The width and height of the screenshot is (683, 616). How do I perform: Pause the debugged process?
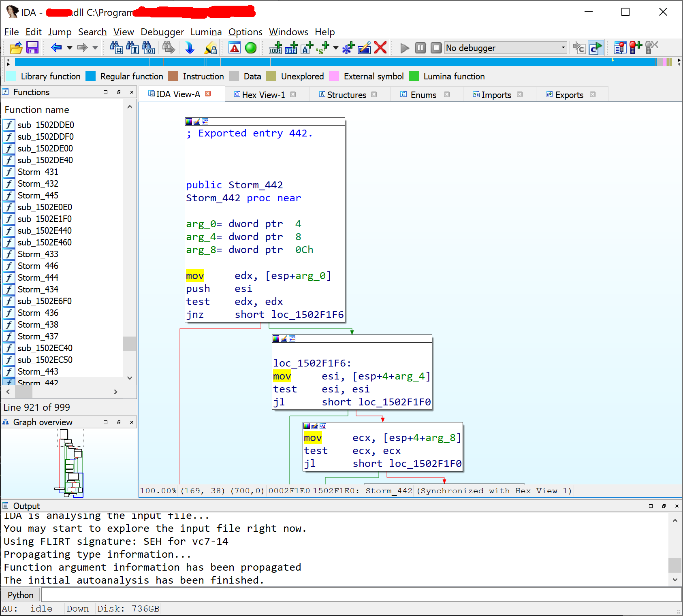(420, 48)
